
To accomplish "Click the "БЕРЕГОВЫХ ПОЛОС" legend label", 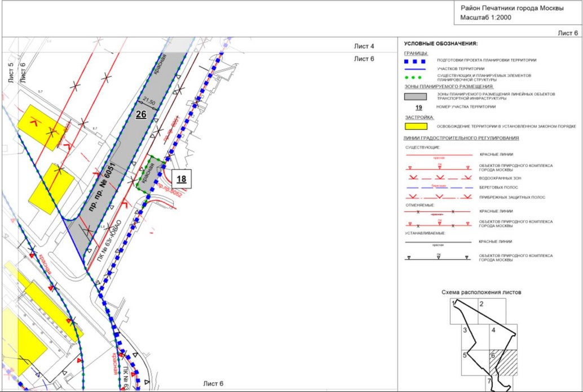I will point(498,188).
